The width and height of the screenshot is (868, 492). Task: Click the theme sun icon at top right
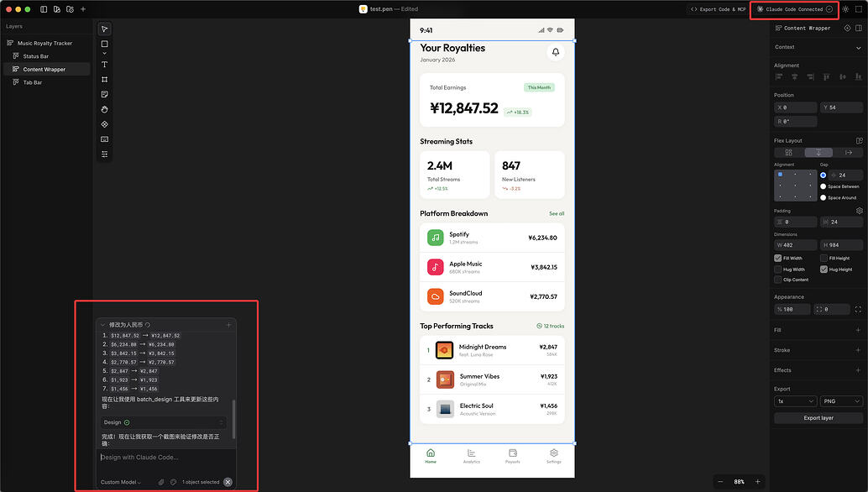pyautogui.click(x=845, y=9)
